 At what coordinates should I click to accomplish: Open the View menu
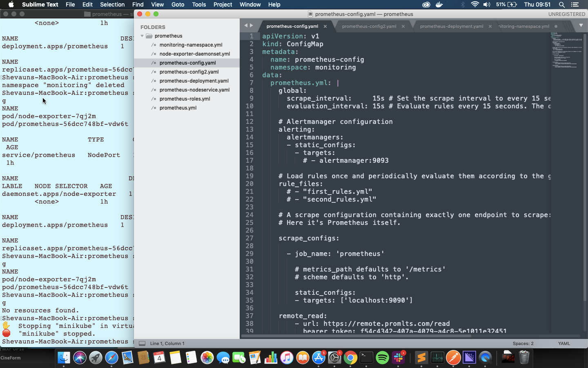[x=157, y=4]
